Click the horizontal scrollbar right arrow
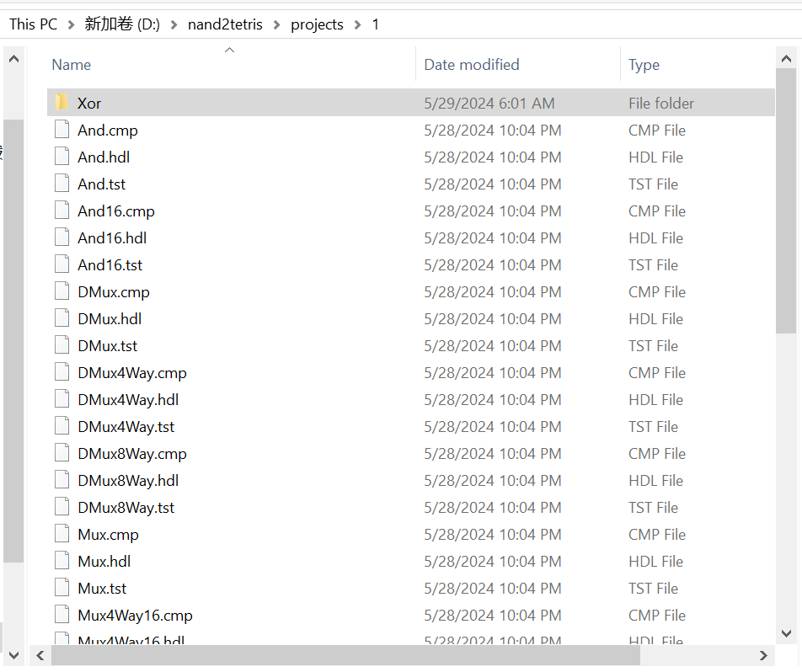This screenshot has height=672, width=802. tap(763, 655)
